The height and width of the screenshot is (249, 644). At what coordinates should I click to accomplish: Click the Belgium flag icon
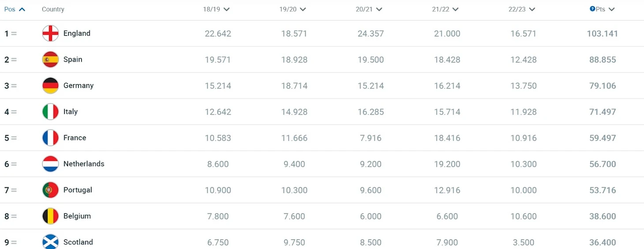tap(50, 216)
